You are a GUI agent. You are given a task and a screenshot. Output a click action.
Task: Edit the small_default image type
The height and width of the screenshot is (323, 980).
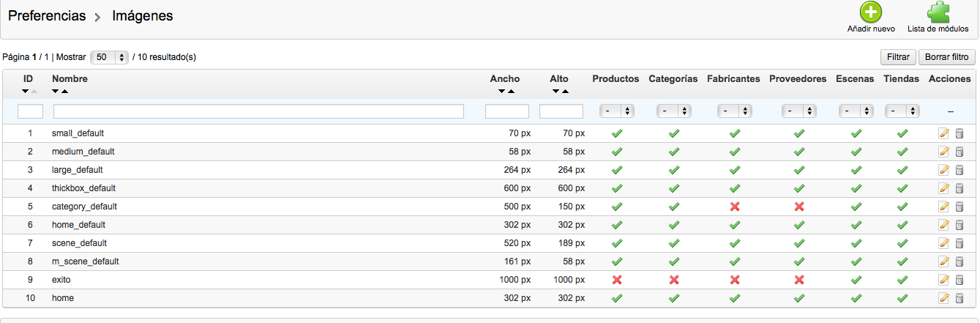click(943, 133)
